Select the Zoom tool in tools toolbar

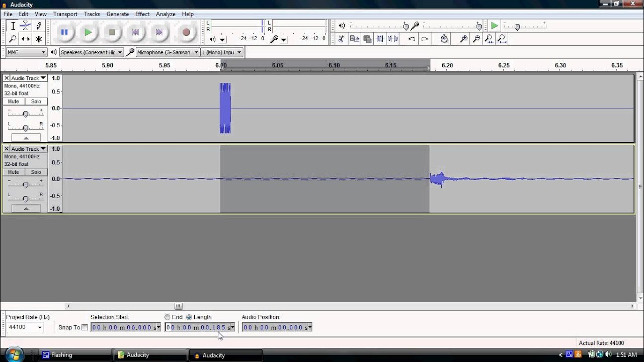point(13,39)
